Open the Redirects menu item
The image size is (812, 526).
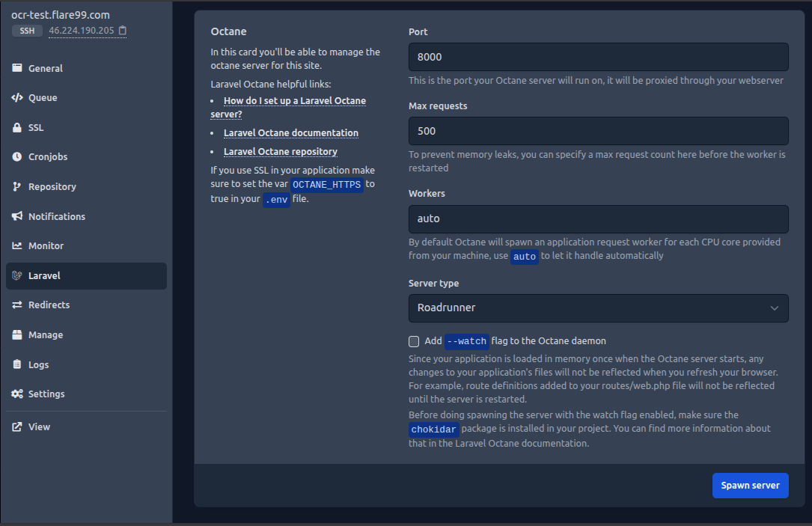[x=49, y=305]
